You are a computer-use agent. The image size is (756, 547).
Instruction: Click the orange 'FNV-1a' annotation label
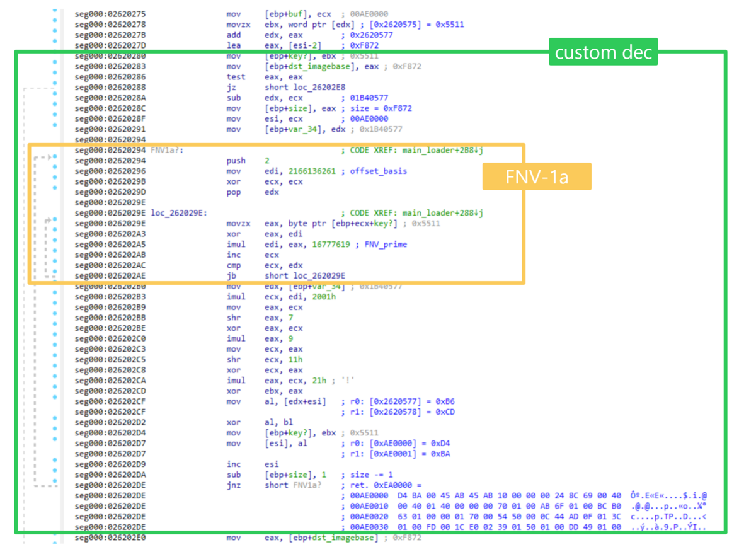537,176
